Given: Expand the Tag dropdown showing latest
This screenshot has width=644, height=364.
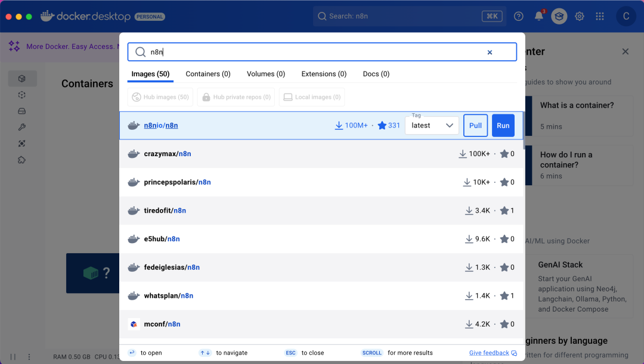Looking at the screenshot, I should (x=432, y=126).
